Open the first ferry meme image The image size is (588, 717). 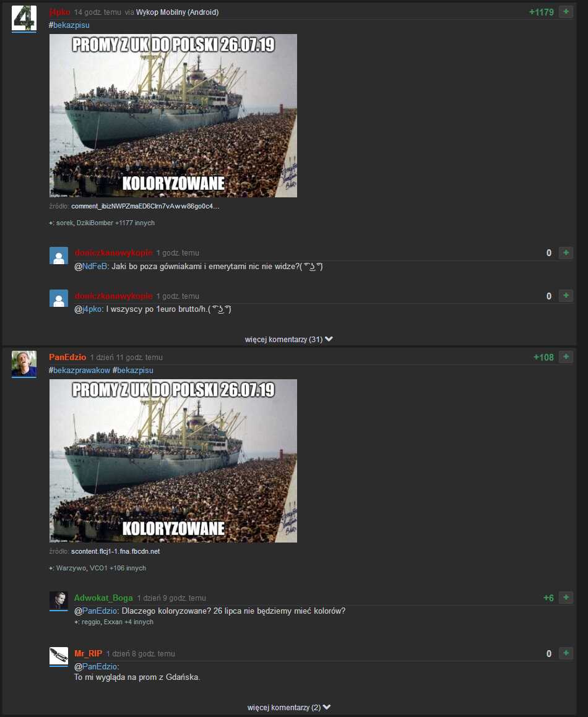point(173,116)
